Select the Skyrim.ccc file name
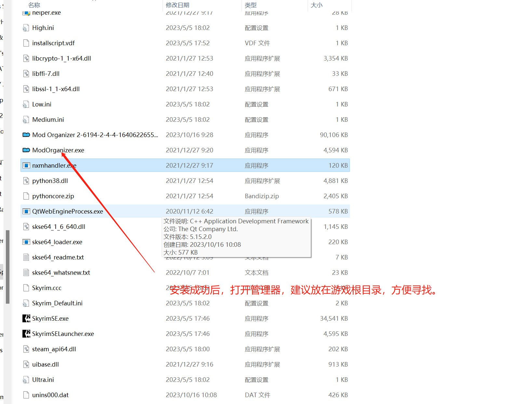 click(47, 288)
